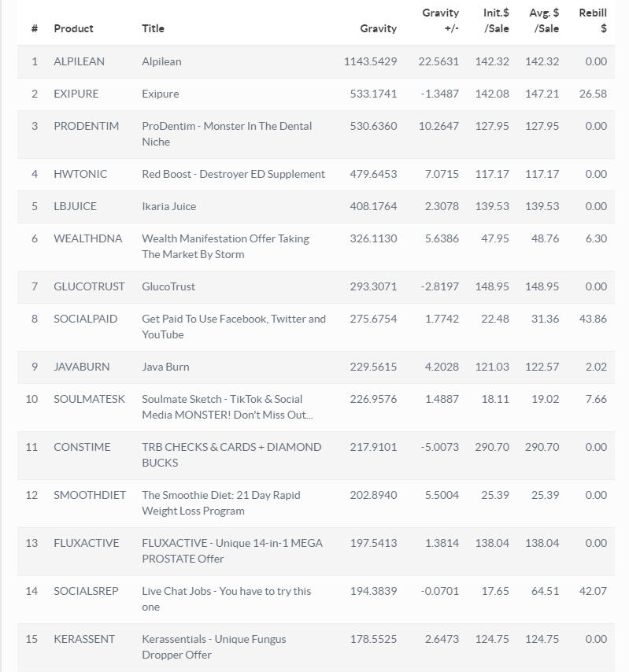Select the PRODENTIM product cell

tap(86, 126)
